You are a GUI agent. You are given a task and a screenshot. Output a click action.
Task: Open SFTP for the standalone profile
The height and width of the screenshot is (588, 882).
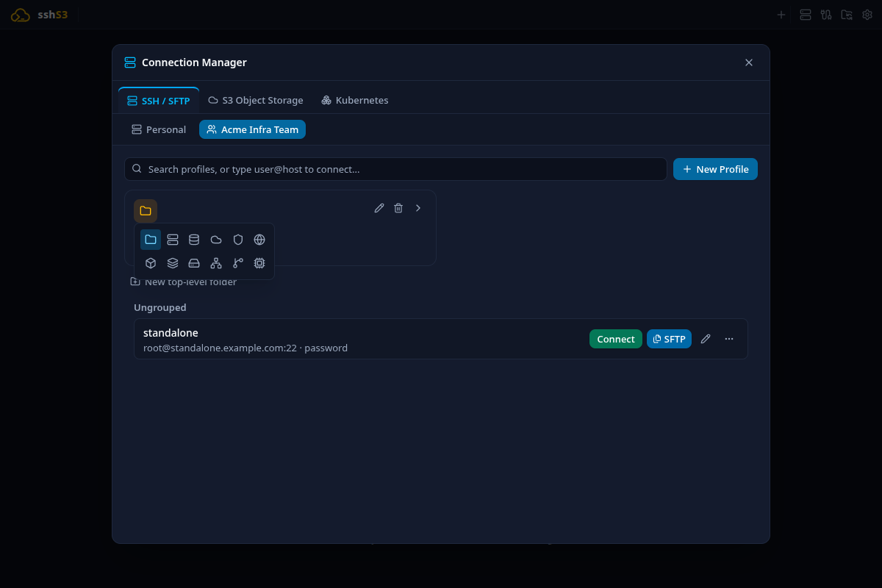point(669,339)
